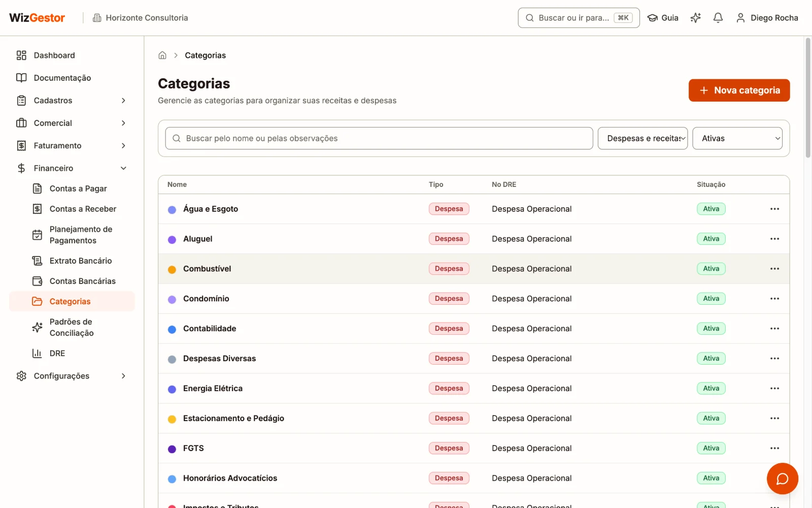812x508 pixels.
Task: Click the Nova categoria button
Action: [739, 90]
